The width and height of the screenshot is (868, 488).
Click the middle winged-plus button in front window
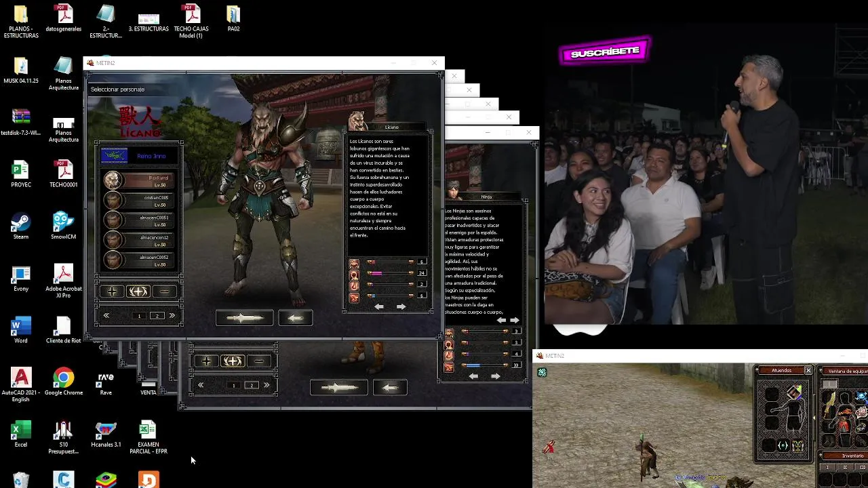click(x=138, y=291)
